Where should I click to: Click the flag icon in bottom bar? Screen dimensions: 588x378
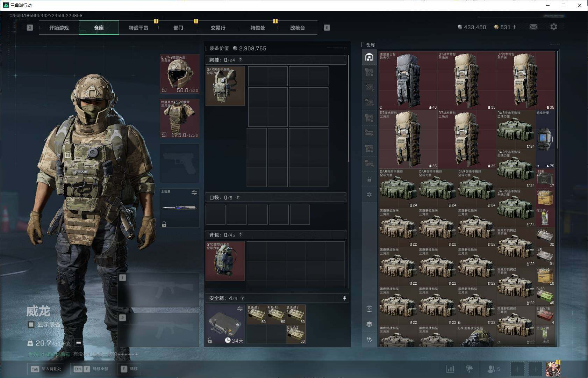coord(469,369)
